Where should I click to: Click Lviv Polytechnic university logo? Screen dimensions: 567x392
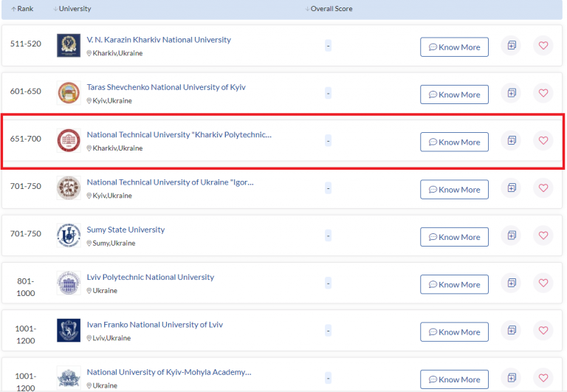(69, 283)
